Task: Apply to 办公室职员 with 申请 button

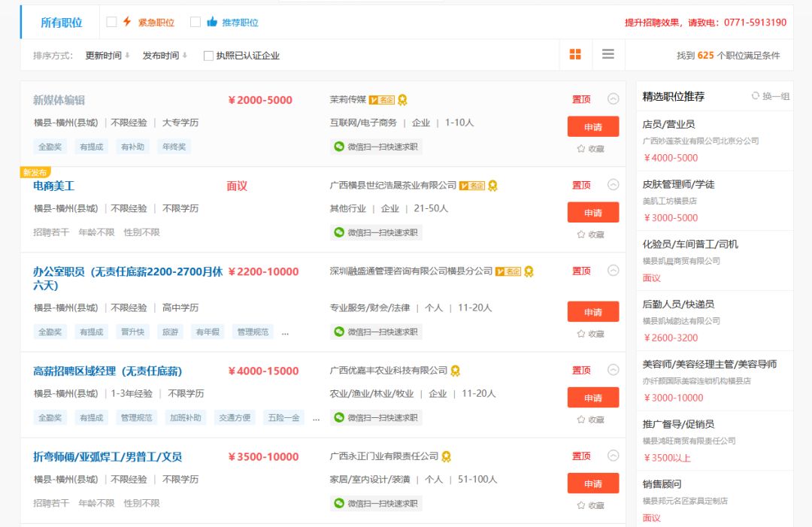Action: coord(593,312)
